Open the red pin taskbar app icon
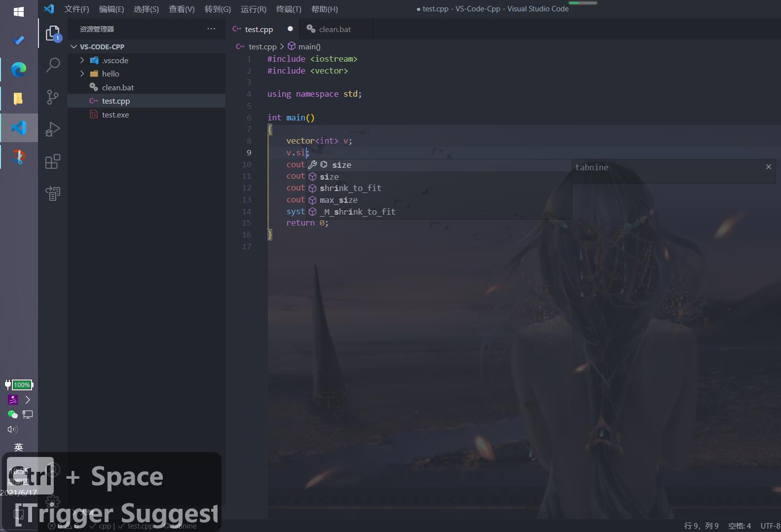The width and height of the screenshot is (781, 532). (x=19, y=157)
